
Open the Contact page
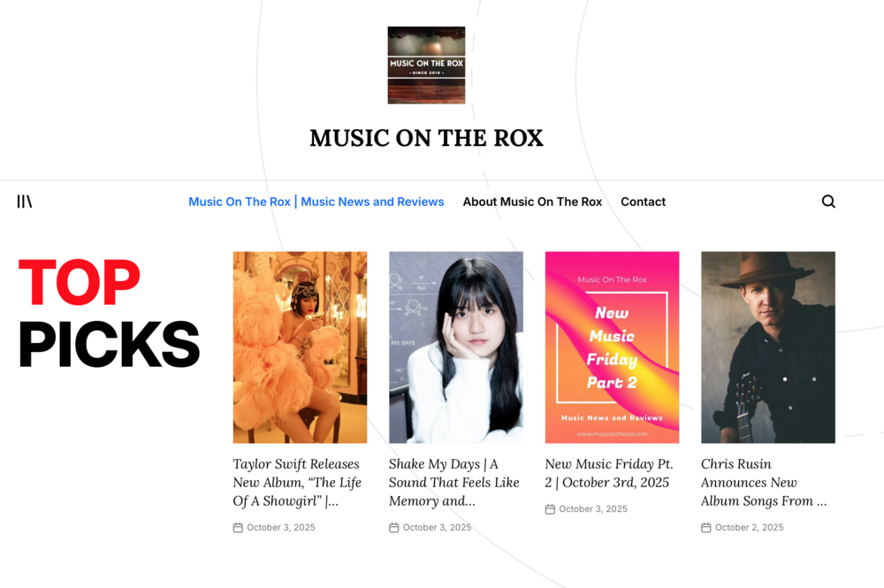[644, 202]
